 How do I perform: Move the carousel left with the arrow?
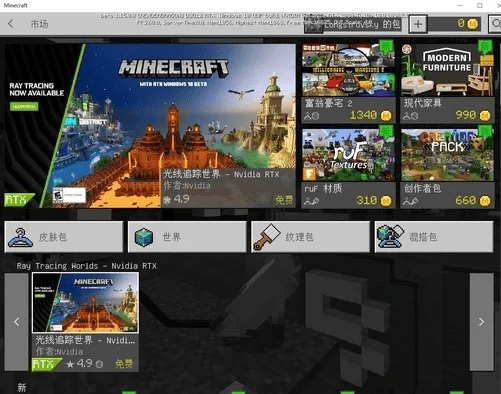click(x=16, y=322)
